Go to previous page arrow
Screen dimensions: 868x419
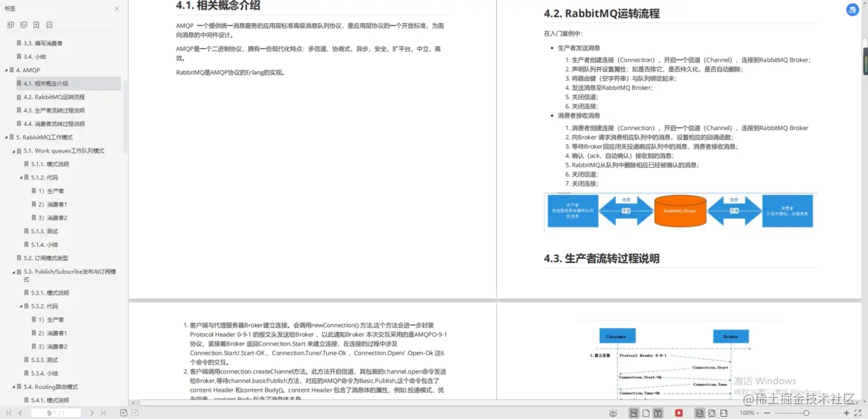point(20,413)
